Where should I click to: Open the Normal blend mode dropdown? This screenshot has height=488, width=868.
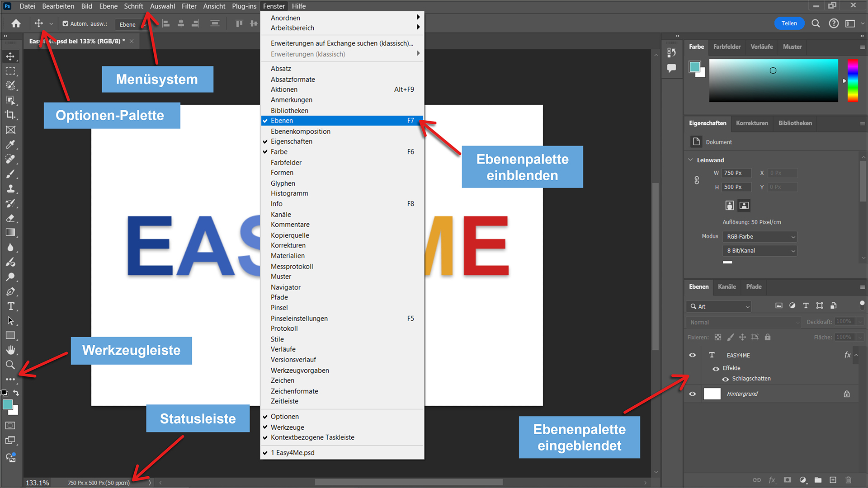coord(743,322)
